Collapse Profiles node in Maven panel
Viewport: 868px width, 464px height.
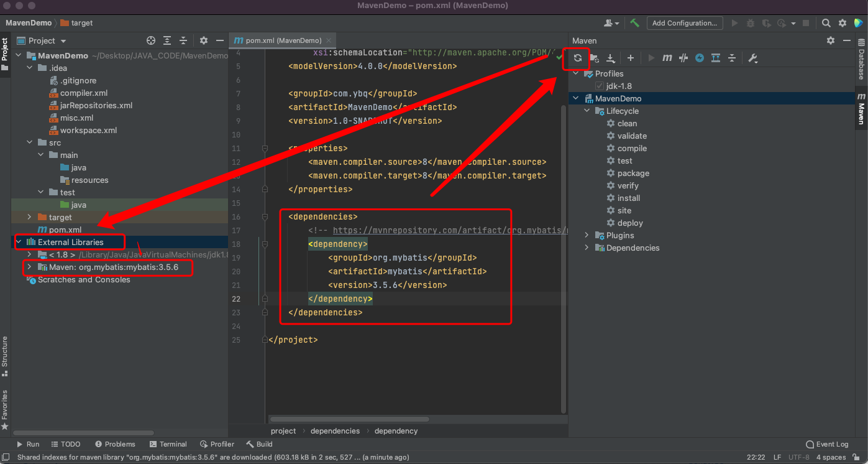tap(576, 73)
